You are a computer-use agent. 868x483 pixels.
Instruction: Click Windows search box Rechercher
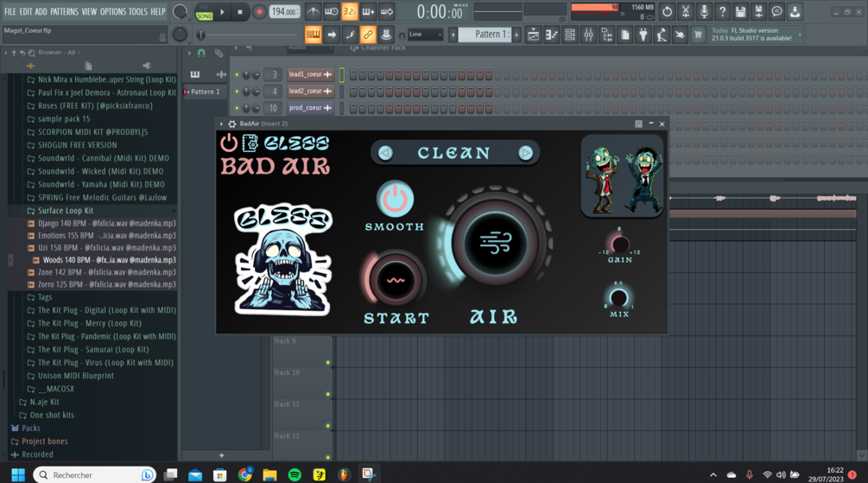(94, 475)
